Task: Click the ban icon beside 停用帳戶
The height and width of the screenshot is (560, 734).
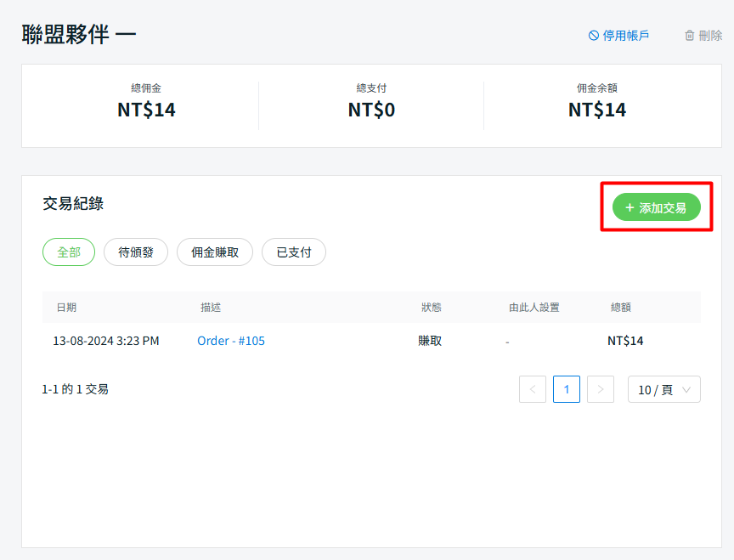Action: point(594,36)
